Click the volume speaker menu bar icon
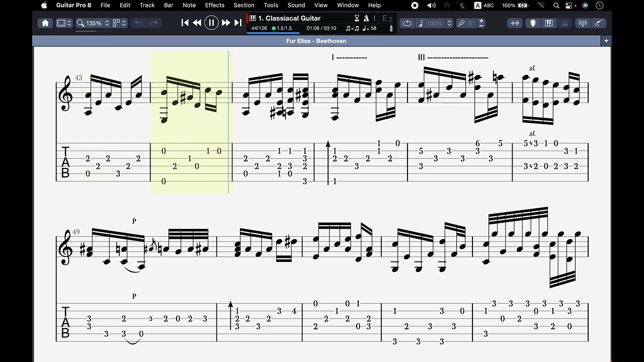Screen dimensions: 644x362 coord(431,6)
